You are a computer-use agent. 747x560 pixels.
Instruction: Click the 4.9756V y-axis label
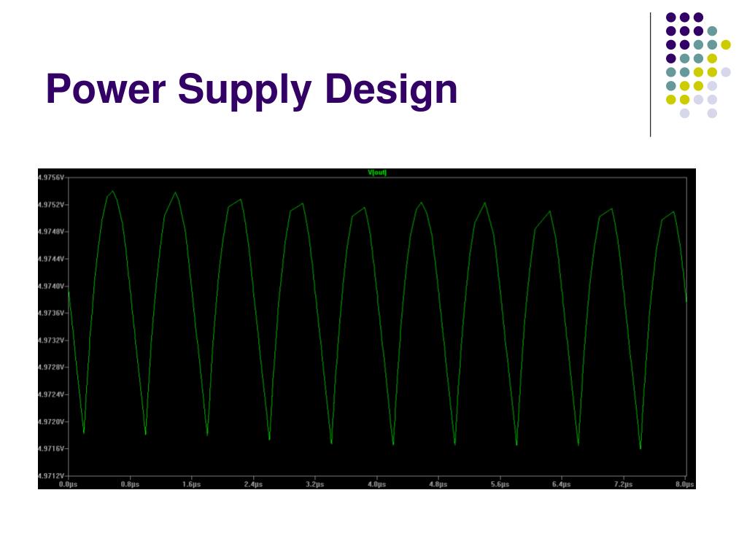pyautogui.click(x=52, y=177)
